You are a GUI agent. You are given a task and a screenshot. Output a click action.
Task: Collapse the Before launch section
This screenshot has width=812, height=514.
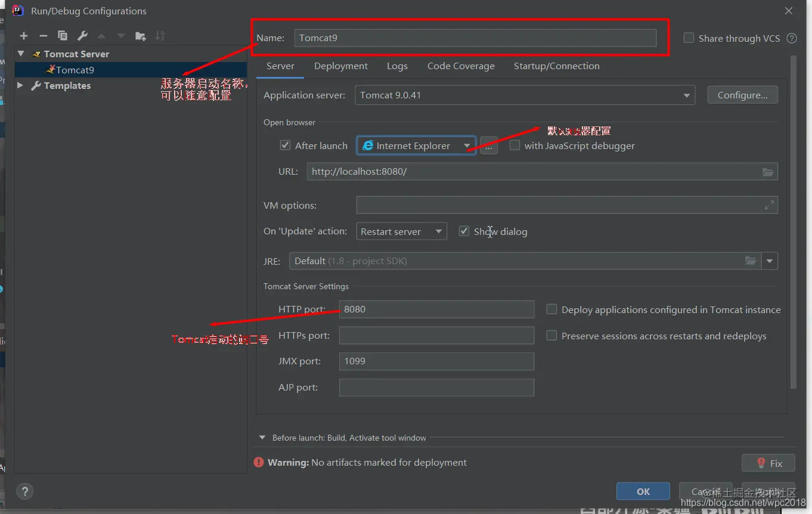click(262, 438)
